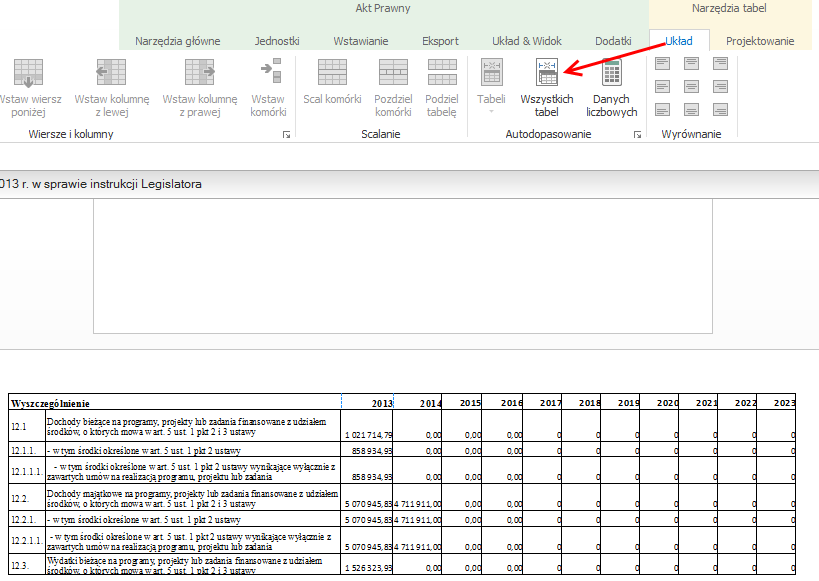Click row number cell 12.1.1.

point(27,450)
